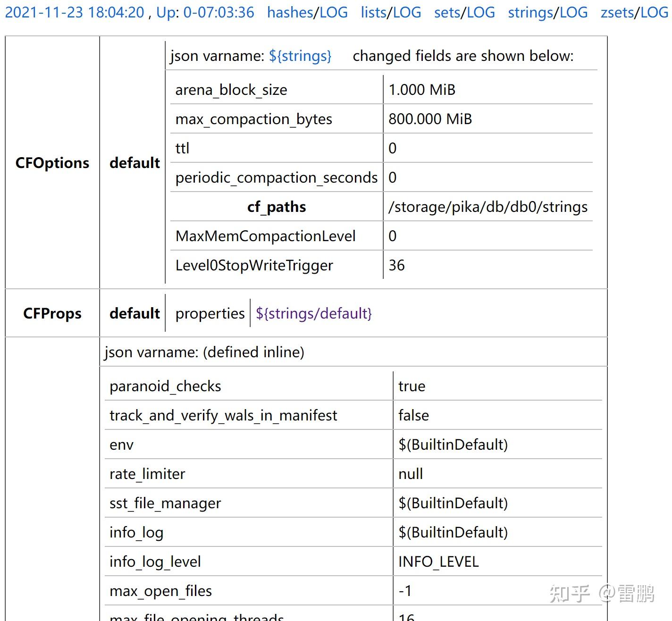The width and height of the screenshot is (672, 621).
Task: Click the cf_paths storage path value
Action: tap(487, 207)
